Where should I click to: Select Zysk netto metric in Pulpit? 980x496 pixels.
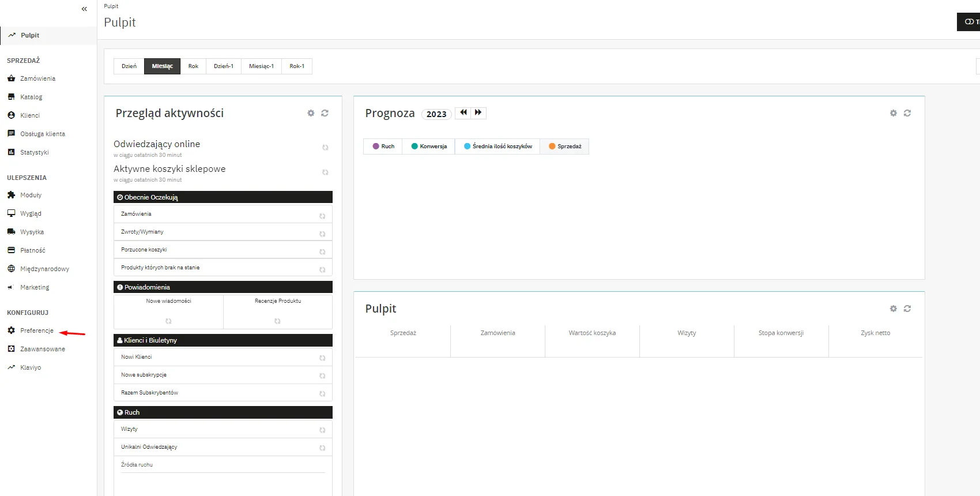(x=875, y=333)
